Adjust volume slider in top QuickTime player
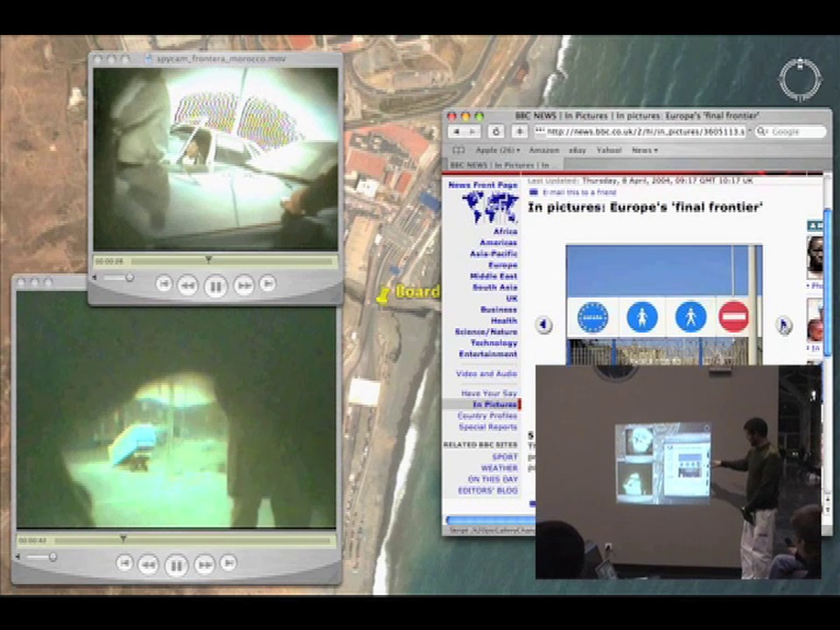The image size is (840, 630). click(x=129, y=278)
